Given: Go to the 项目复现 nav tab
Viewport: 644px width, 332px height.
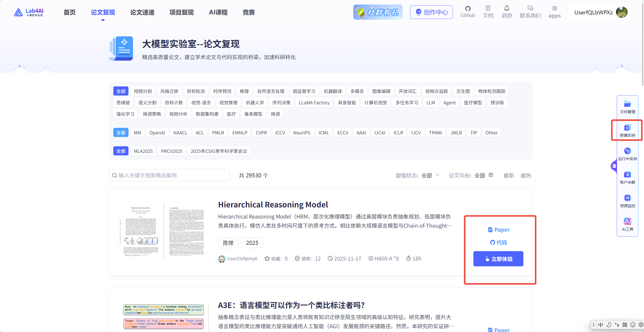Looking at the screenshot, I should pos(181,12).
